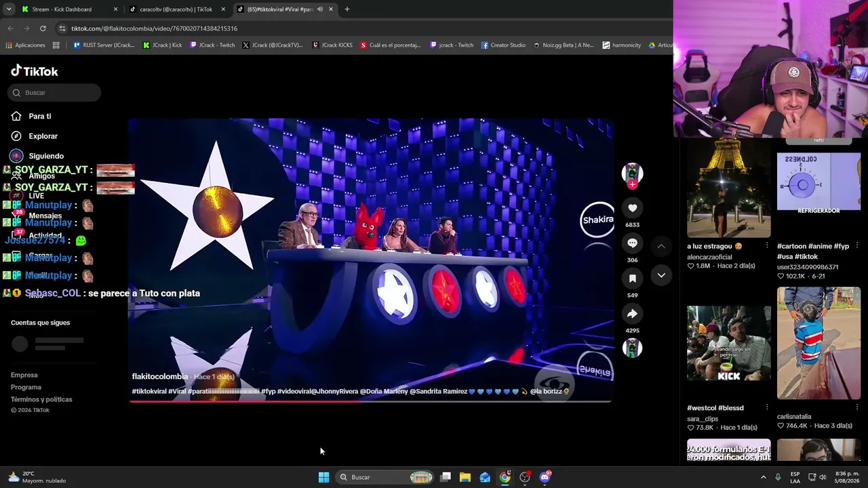This screenshot has width=868, height=488.
Task: Click the Para ti home icon
Action: [x=16, y=116]
